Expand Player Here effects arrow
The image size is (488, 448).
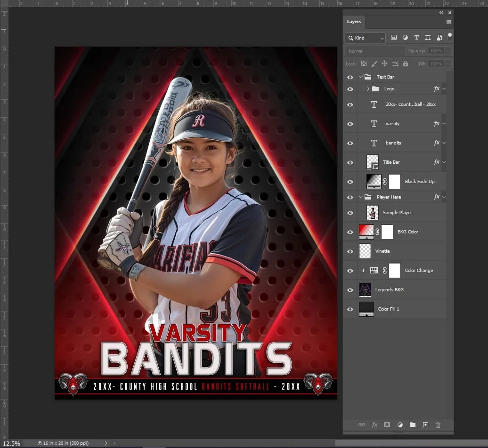click(x=444, y=197)
